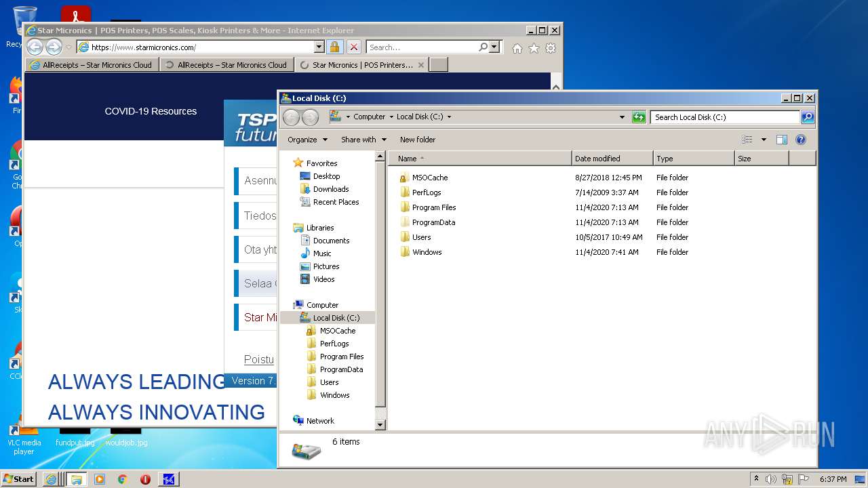Launch Windows Media Player taskbar icon
The height and width of the screenshot is (488, 868).
point(100,479)
